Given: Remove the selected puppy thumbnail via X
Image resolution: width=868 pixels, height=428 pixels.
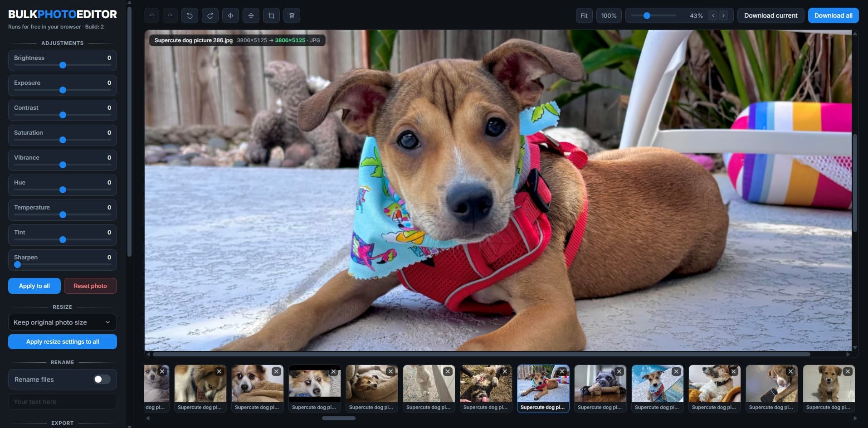Looking at the screenshot, I should pos(562,371).
